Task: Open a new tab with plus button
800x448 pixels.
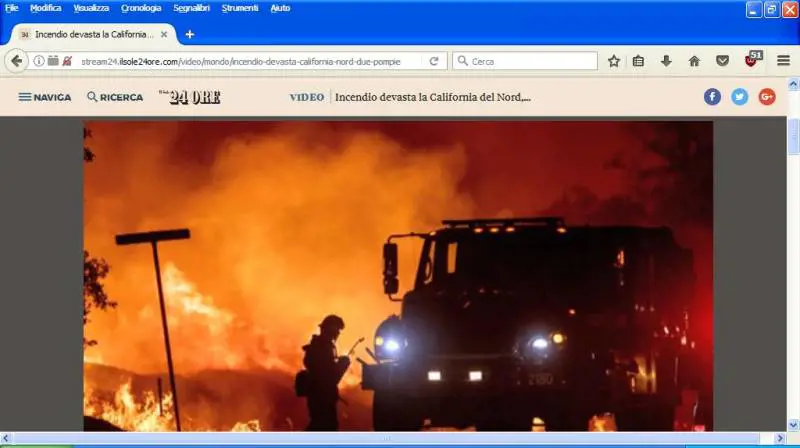Action: point(190,34)
